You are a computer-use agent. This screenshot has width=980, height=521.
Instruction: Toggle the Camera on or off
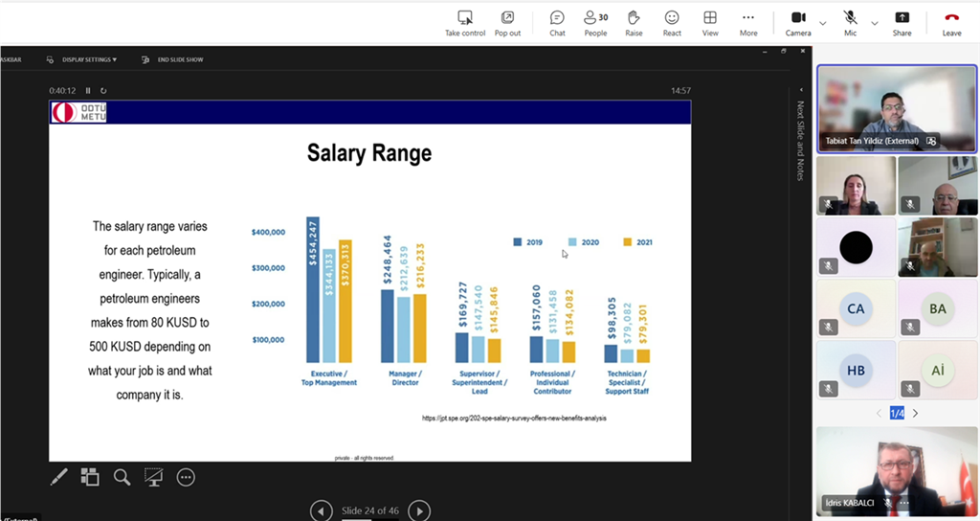coord(798,23)
